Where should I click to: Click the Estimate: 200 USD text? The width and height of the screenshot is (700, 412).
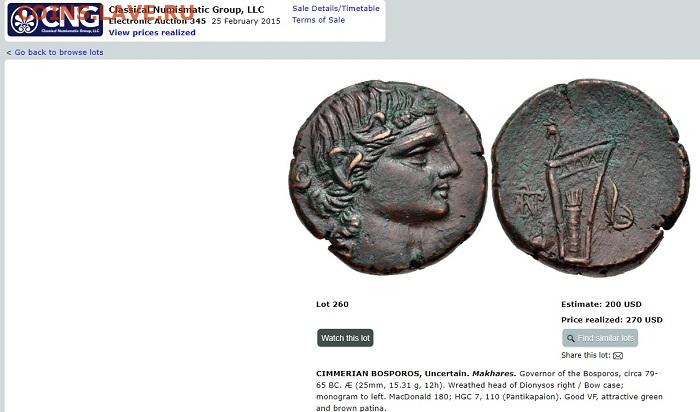(601, 304)
